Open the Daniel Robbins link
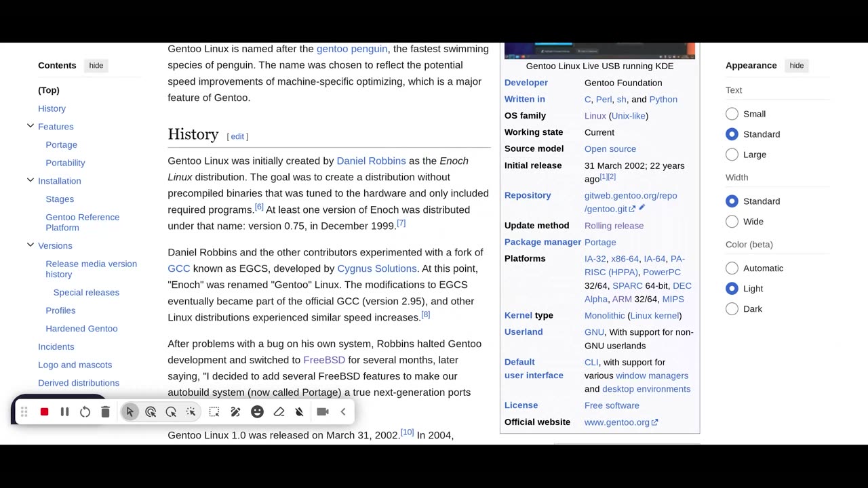The height and width of the screenshot is (488, 868). pyautogui.click(x=371, y=161)
